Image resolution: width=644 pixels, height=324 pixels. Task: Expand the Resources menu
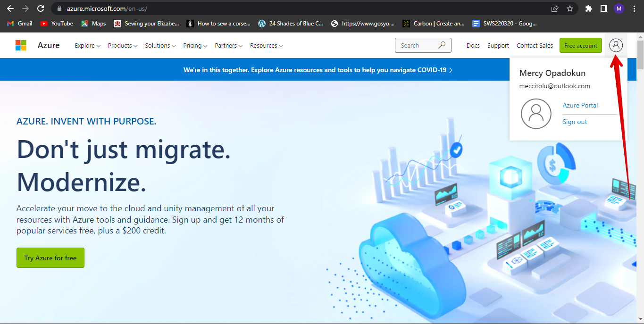coord(267,46)
